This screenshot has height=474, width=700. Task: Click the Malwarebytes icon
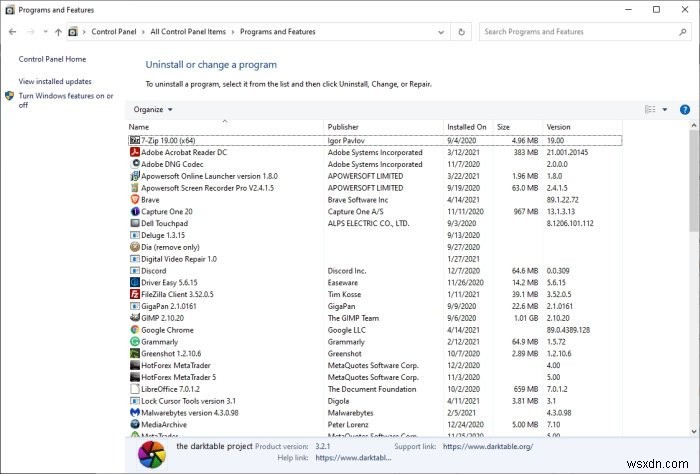pos(134,412)
